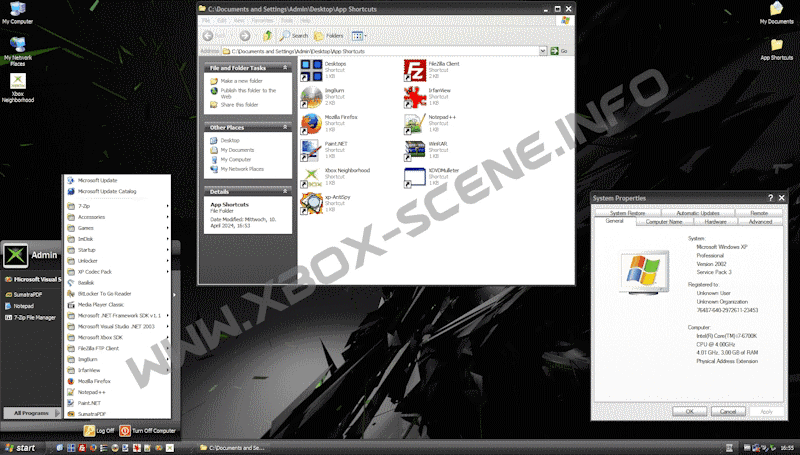Open the Xbox Neighborhood shortcut in the folder
Viewport: 800px width, 455px height.
click(311, 177)
